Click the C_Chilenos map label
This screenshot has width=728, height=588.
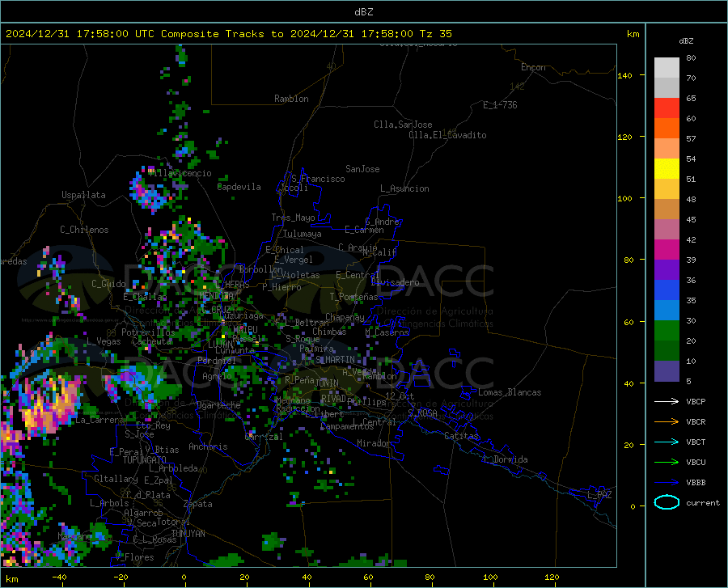tap(84, 230)
